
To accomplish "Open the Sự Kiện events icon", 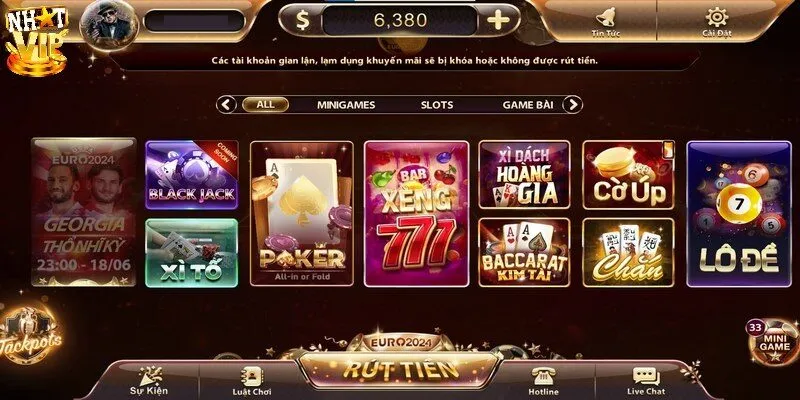I will [149, 381].
